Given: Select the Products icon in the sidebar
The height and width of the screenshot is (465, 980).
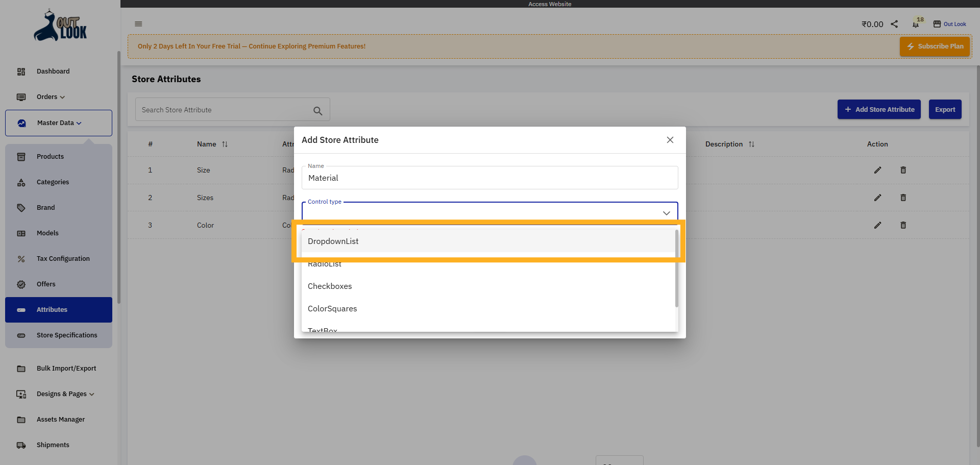Looking at the screenshot, I should [21, 157].
